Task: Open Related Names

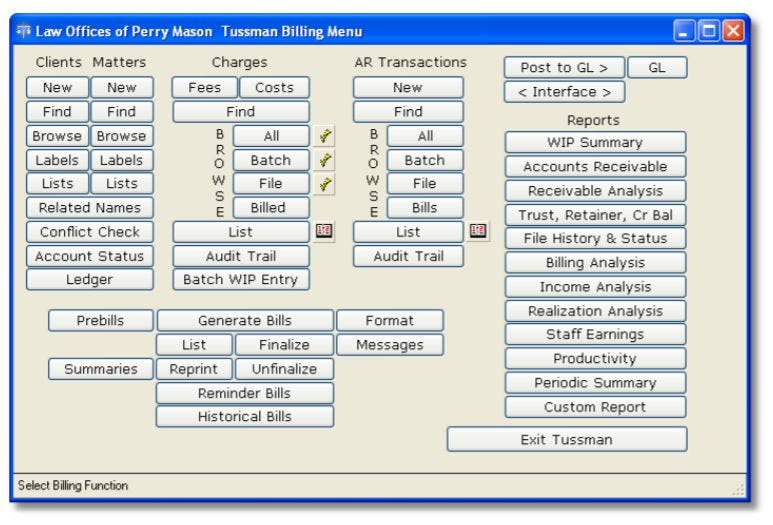Action: (90, 208)
